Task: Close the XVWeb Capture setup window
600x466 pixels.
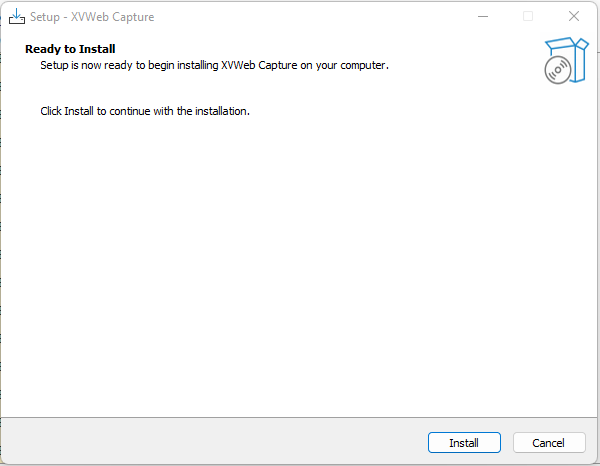Action: [x=574, y=17]
